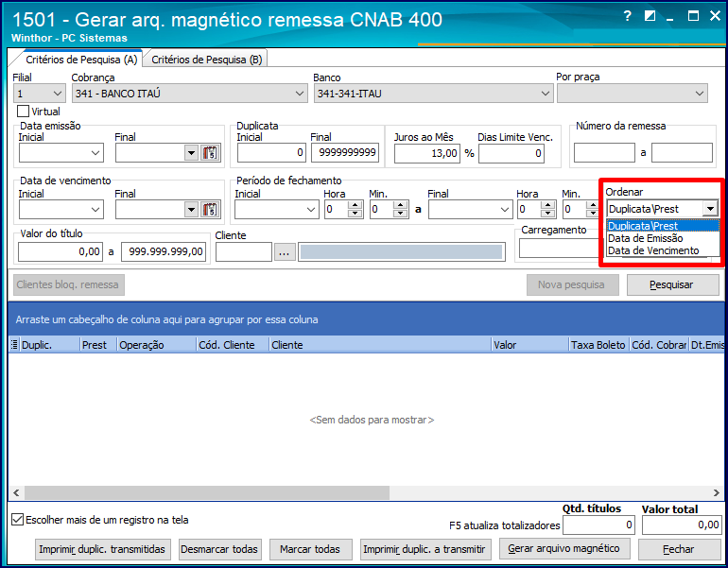Click Valor do título initial field 0,00
This screenshot has width=728, height=568.
61,252
